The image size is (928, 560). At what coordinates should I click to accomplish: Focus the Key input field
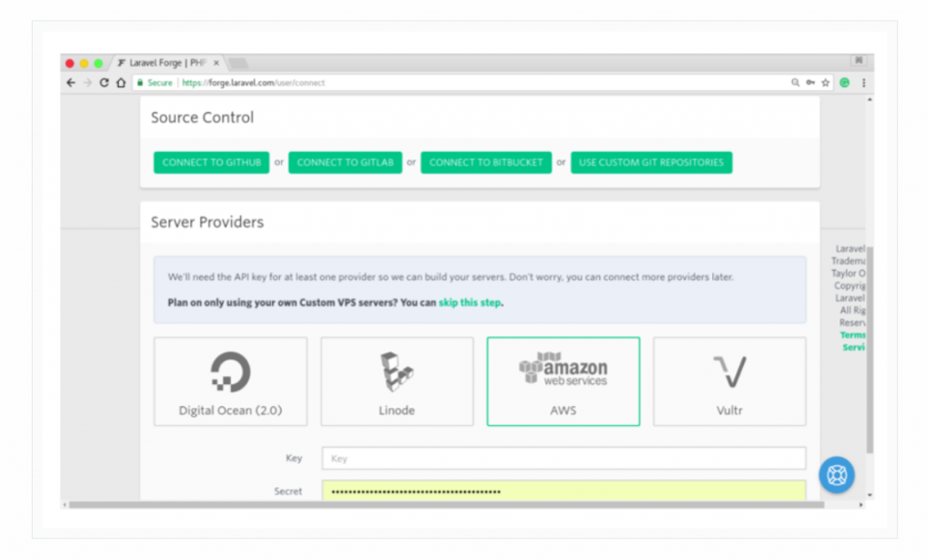point(564,459)
